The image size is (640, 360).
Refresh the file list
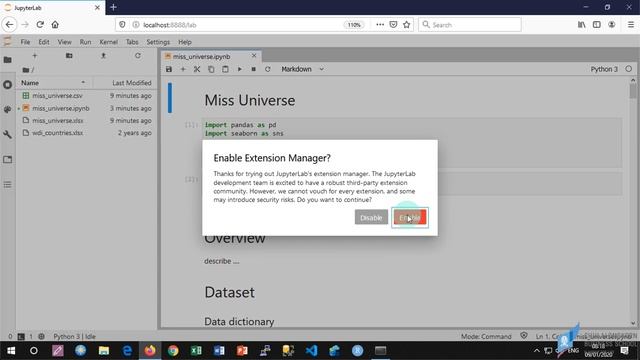tap(138, 56)
